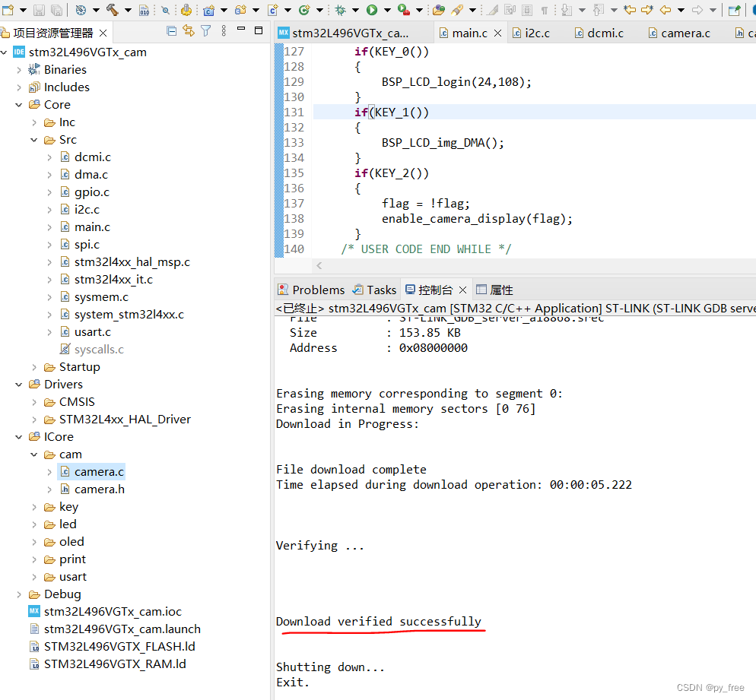
Task: Open the build hammer dropdown arrow
Action: [x=127, y=10]
